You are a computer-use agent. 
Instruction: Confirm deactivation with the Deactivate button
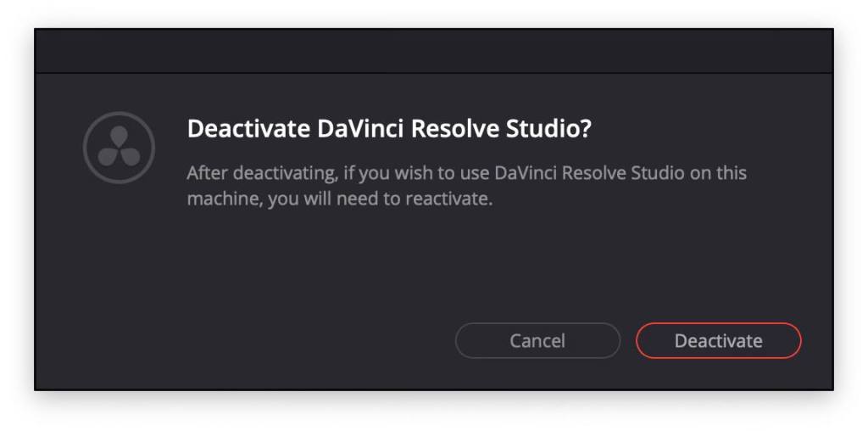(x=719, y=341)
